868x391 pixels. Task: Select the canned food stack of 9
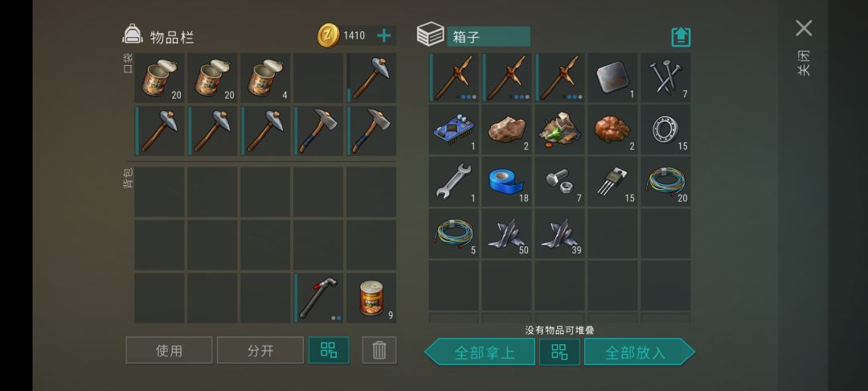click(x=371, y=298)
